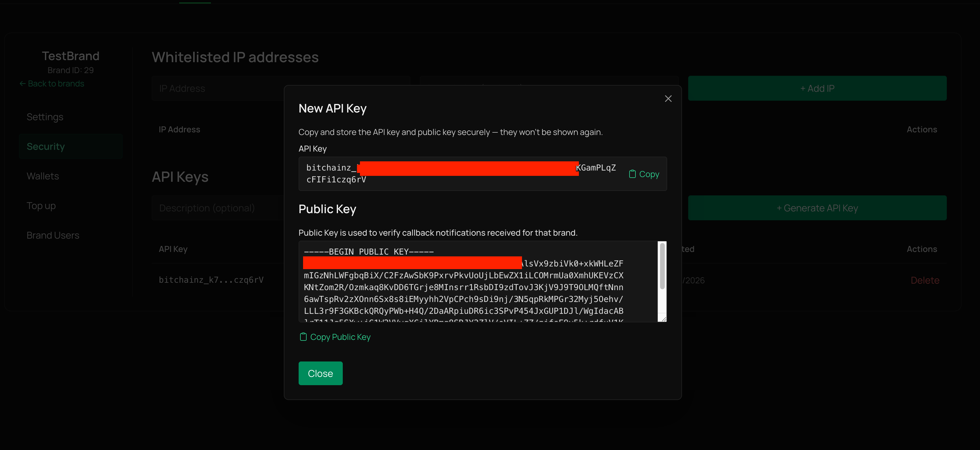Open the Settings sidebar item
Image resolution: width=980 pixels, height=450 pixels.
45,117
